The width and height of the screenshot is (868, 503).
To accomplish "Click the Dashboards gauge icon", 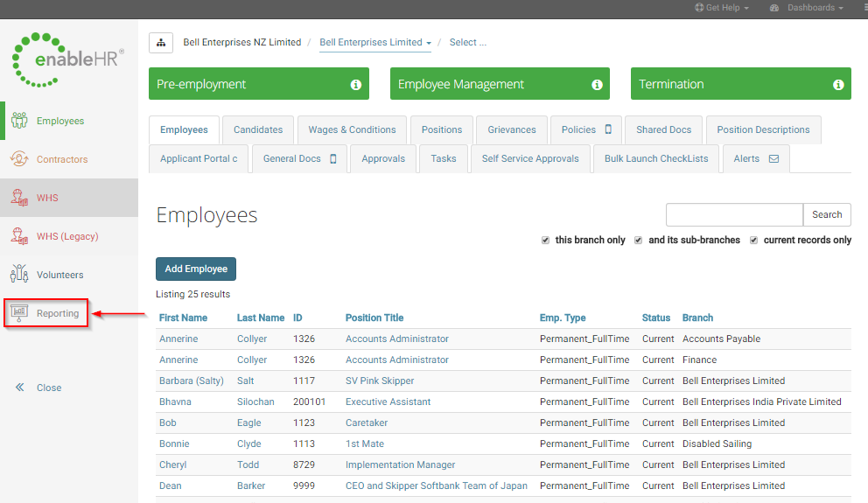I will click(774, 8).
